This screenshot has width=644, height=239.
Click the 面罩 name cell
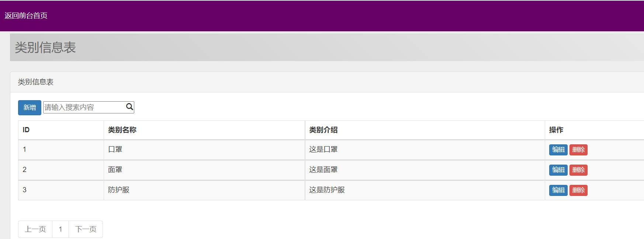115,170
